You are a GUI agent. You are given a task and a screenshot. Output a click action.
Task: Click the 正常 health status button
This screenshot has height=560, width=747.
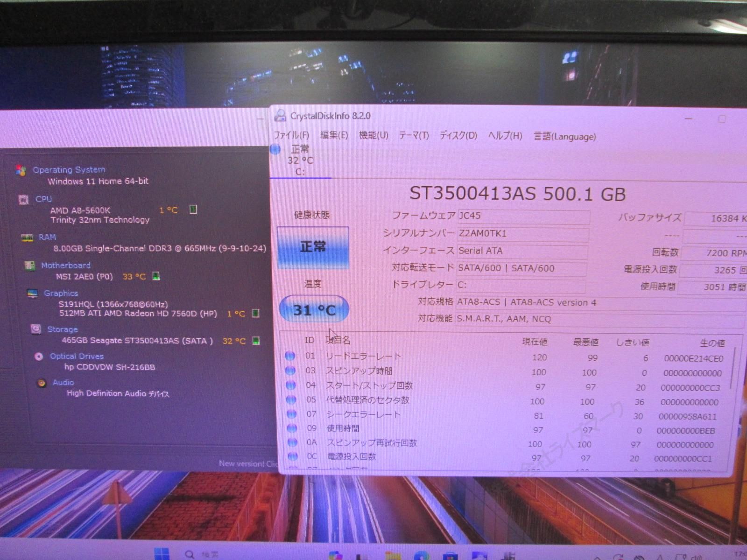click(x=313, y=247)
